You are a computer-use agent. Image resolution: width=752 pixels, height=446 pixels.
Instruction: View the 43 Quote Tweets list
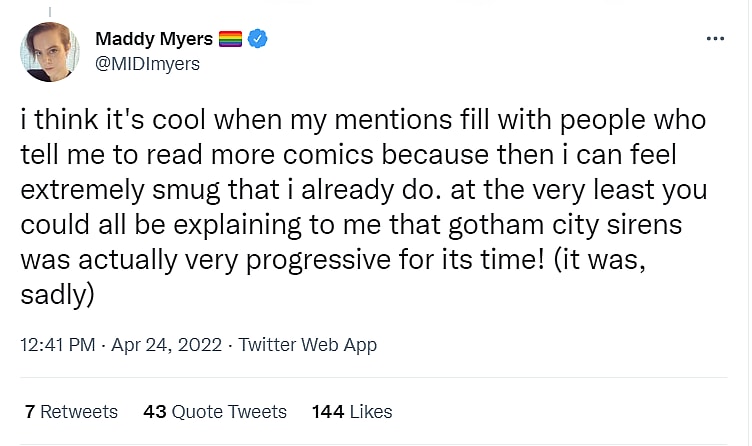pos(215,411)
